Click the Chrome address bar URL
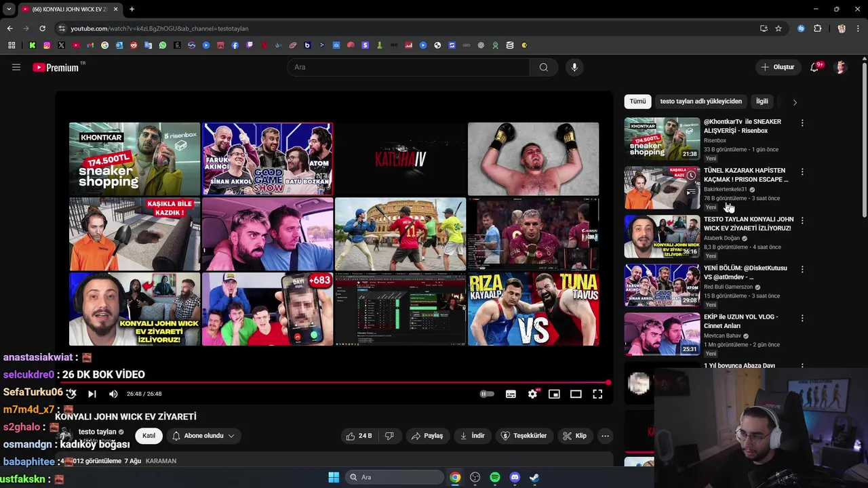This screenshot has height=488, width=868. pos(159,28)
